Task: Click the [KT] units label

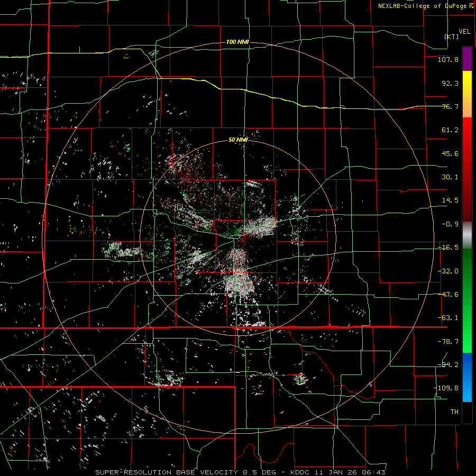Action: click(x=452, y=36)
